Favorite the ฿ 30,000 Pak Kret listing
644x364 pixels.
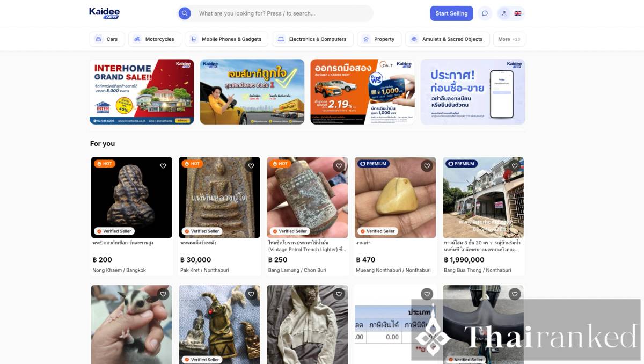pos(251,166)
